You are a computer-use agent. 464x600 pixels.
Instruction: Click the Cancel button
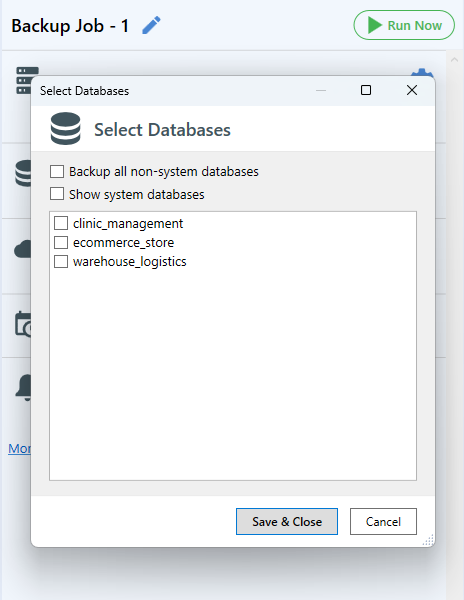(x=383, y=522)
